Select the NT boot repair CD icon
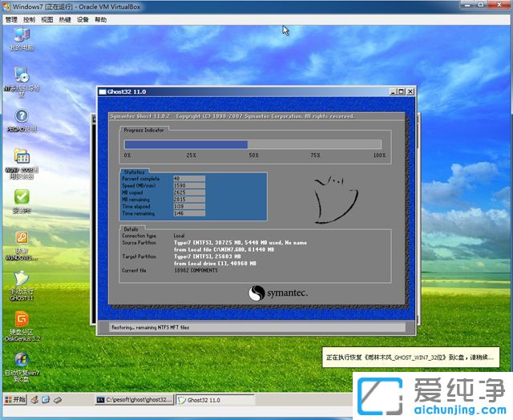Image resolution: width=513 pixels, height=420 pixels. coord(22,82)
